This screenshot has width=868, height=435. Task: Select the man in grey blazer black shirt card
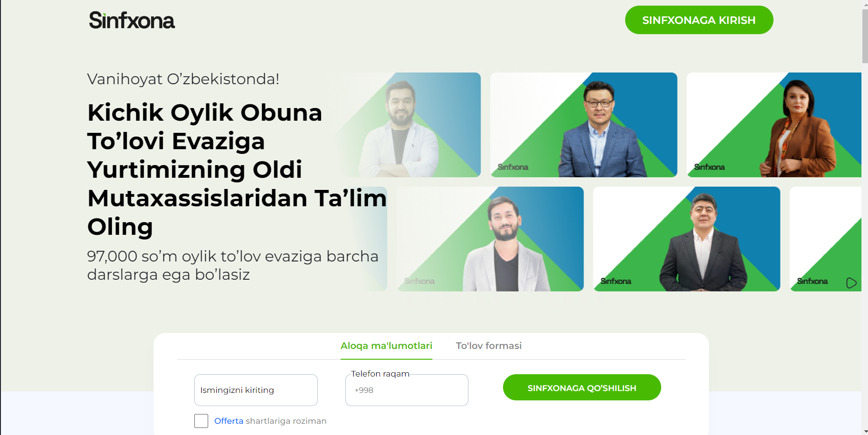coord(490,239)
